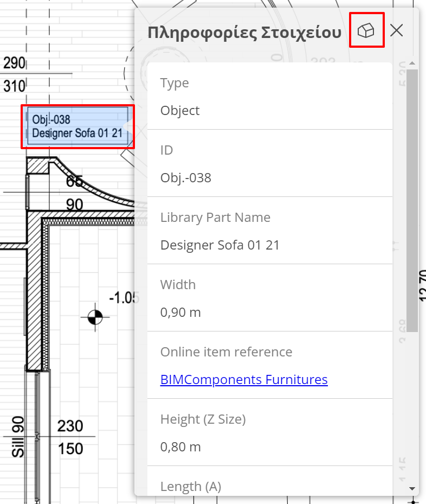426x504 pixels.
Task: Select the Width value '0,90 m'
Action: 180,312
